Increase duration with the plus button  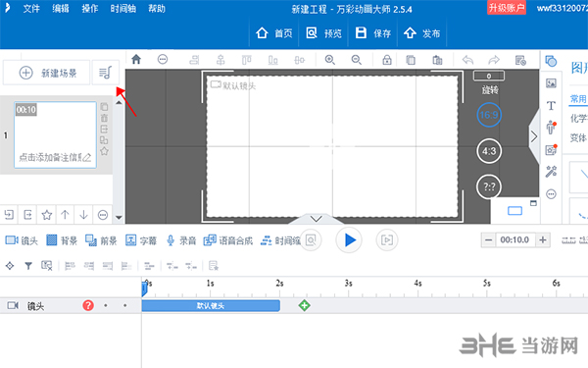click(x=543, y=240)
